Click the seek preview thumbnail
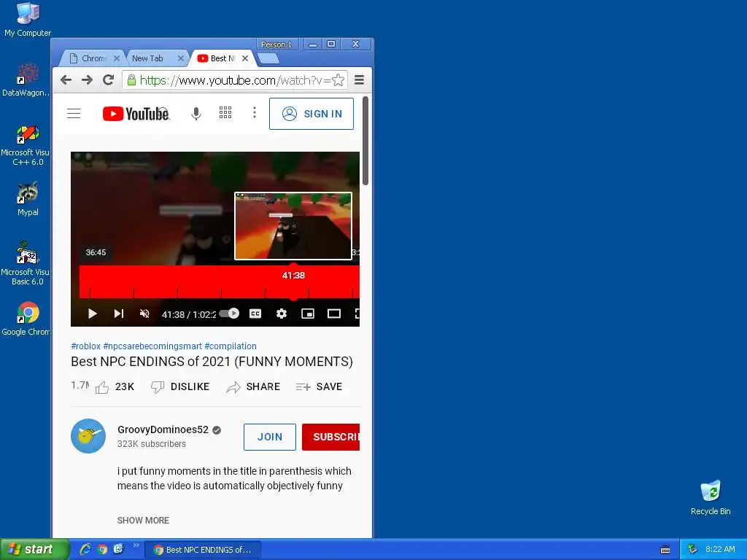The image size is (747, 560). pyautogui.click(x=293, y=226)
